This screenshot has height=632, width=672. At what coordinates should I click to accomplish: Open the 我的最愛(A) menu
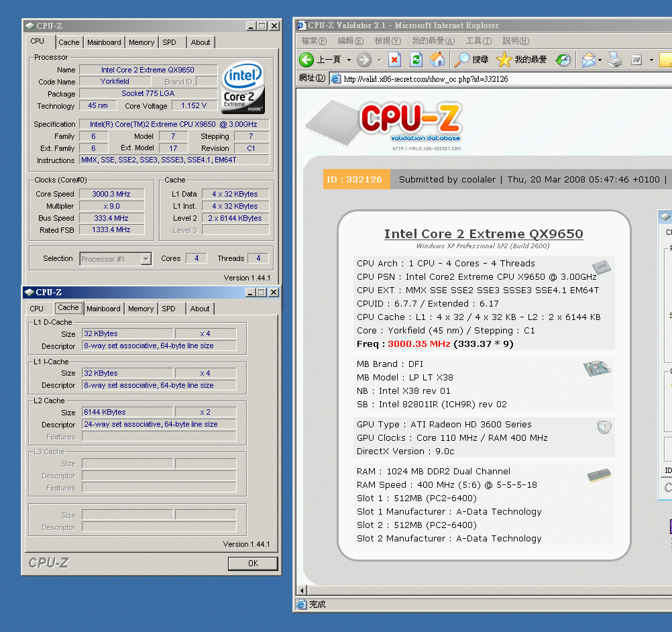433,41
